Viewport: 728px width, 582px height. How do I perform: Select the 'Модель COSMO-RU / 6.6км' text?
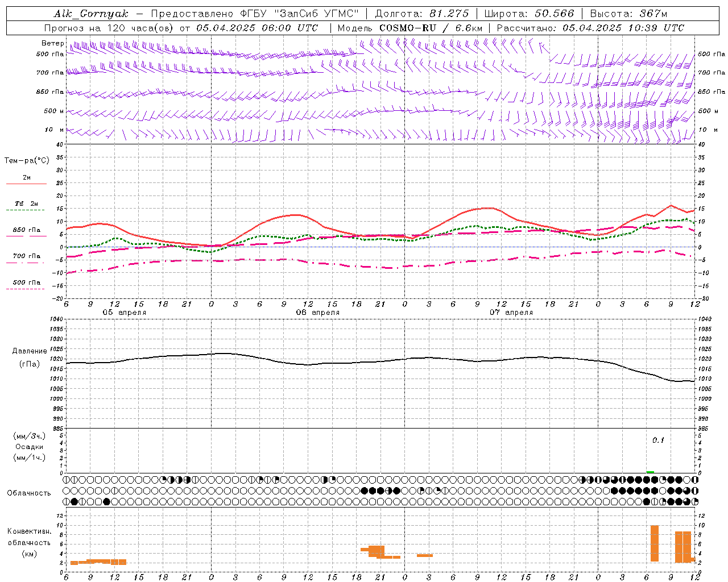(x=410, y=28)
